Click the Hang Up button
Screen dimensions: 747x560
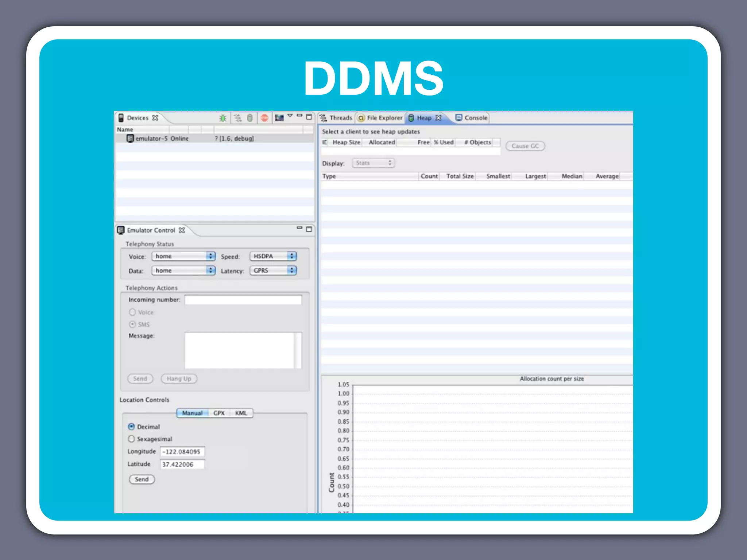pyautogui.click(x=179, y=379)
